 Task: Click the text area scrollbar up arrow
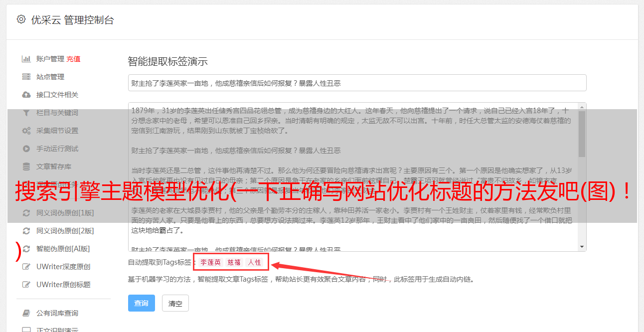point(582,106)
